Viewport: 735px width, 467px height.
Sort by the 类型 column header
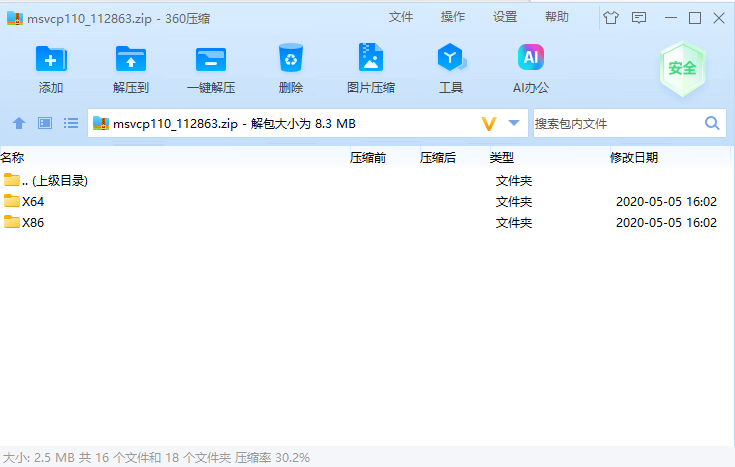click(x=502, y=158)
